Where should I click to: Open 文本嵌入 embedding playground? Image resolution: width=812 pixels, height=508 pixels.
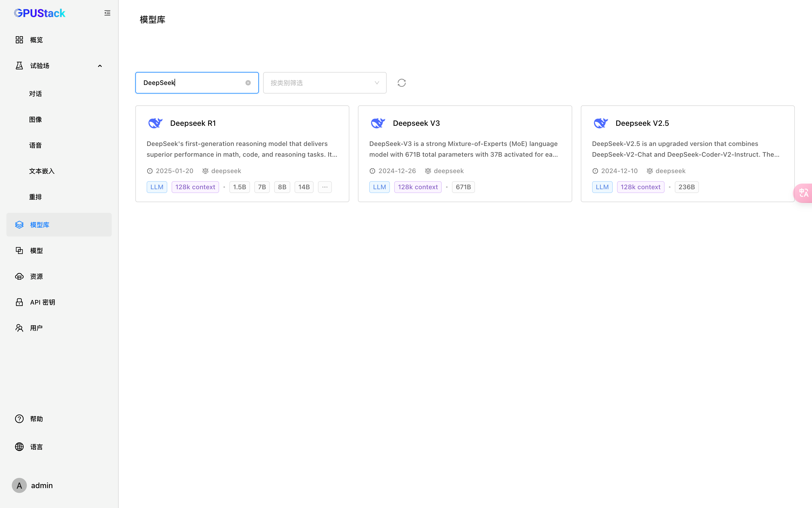click(x=59, y=171)
